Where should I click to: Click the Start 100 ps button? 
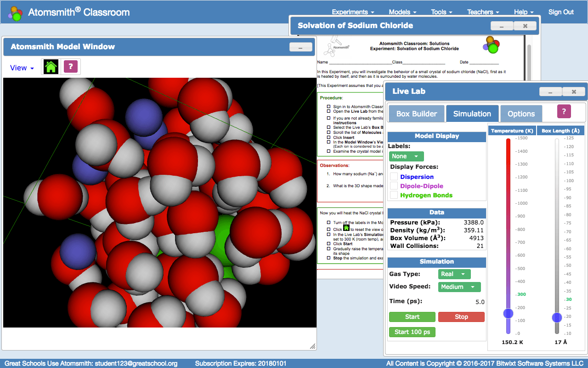(x=412, y=332)
